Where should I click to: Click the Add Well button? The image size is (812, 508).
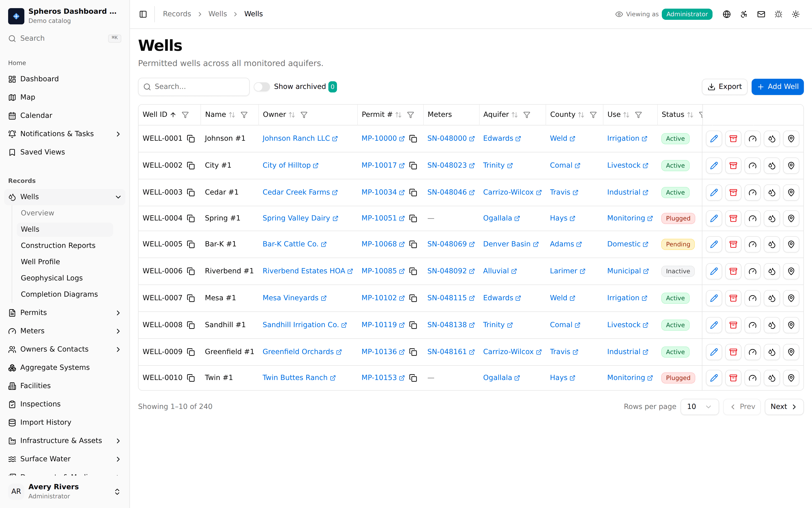(777, 87)
